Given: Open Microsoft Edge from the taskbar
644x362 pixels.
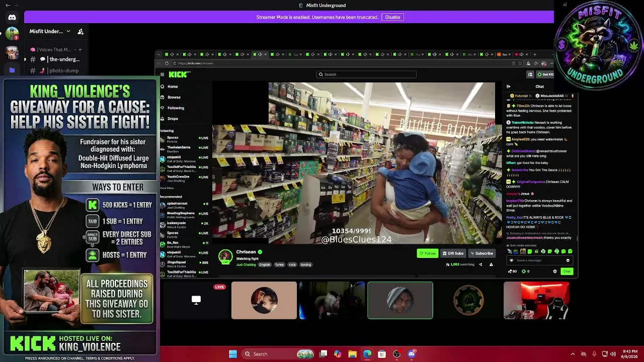Looking at the screenshot, I should pos(367,354).
